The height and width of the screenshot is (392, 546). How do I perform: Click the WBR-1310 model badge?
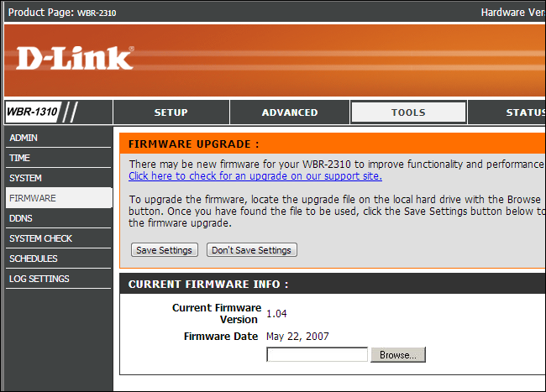click(33, 112)
